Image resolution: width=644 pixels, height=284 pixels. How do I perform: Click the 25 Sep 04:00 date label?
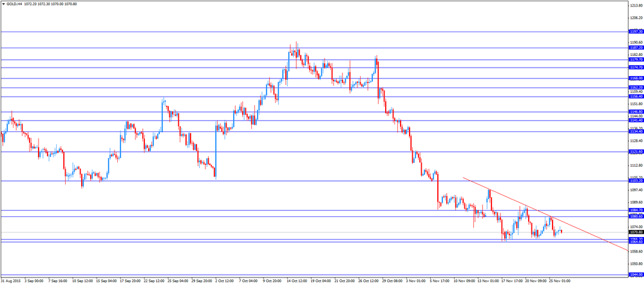pyautogui.click(x=179, y=281)
